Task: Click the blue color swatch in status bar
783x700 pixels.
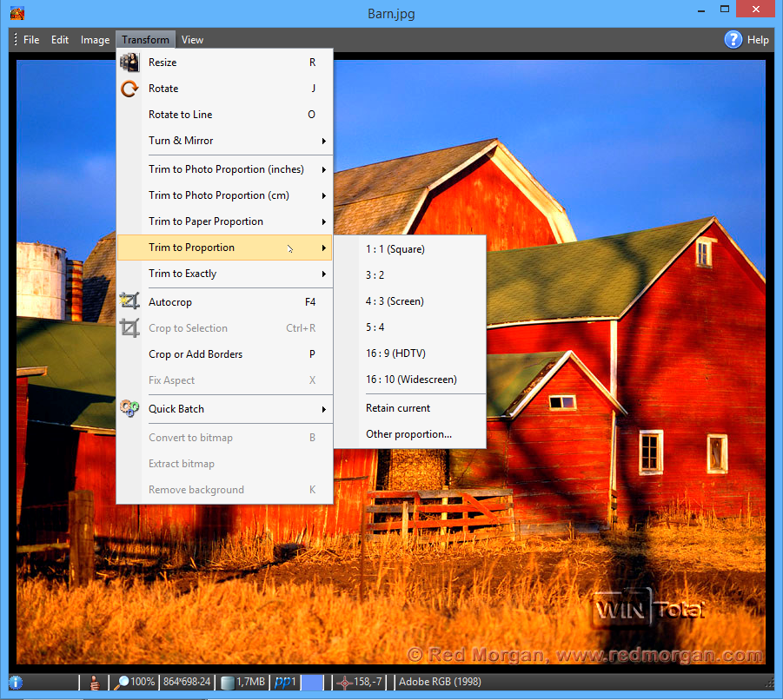Action: point(313,683)
